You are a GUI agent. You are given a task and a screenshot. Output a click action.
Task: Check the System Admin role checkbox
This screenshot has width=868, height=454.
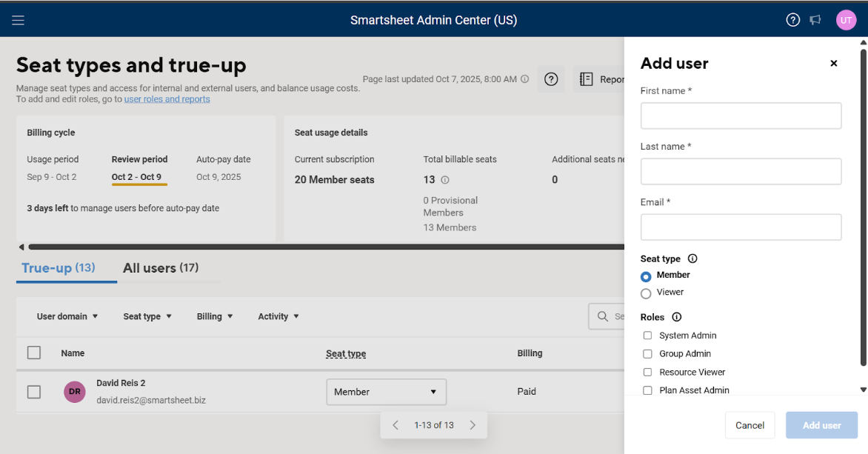pyautogui.click(x=647, y=335)
